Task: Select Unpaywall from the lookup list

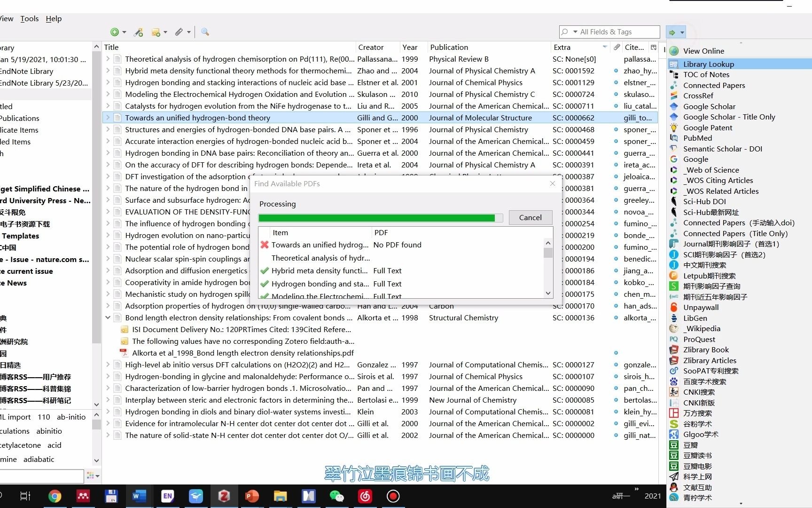Action: 701,307
